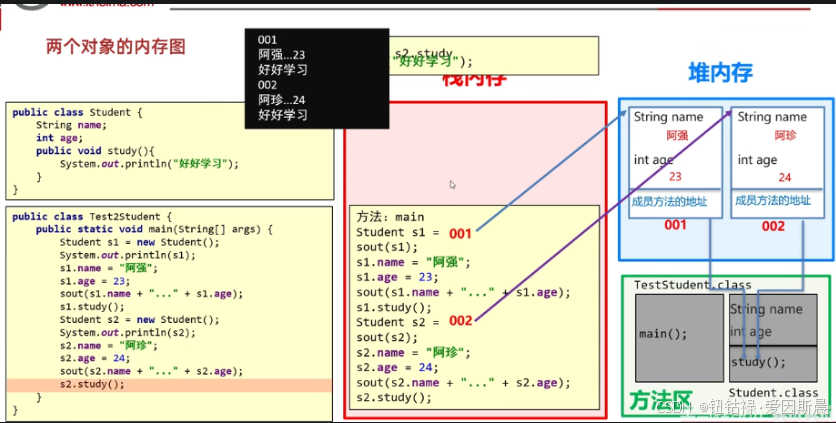Click 's2.study();' at bottom of stack box

click(x=394, y=397)
